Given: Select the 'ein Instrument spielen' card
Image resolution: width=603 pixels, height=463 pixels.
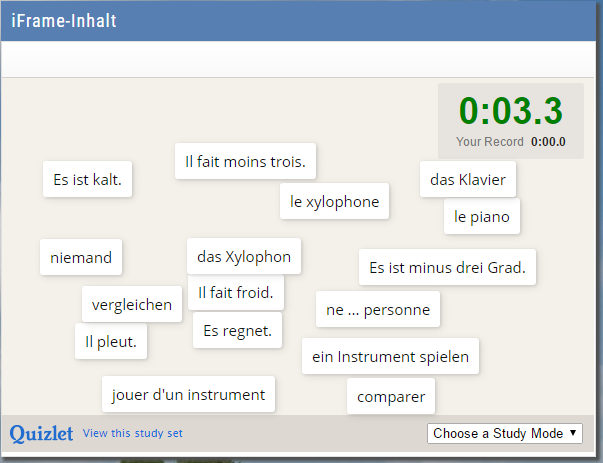Looking at the screenshot, I should pos(390,356).
